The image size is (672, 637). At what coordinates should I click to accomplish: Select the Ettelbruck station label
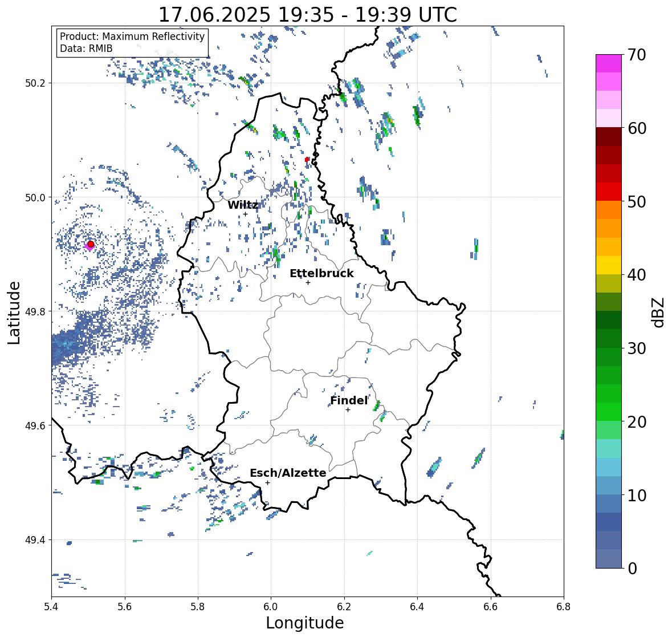tap(321, 273)
